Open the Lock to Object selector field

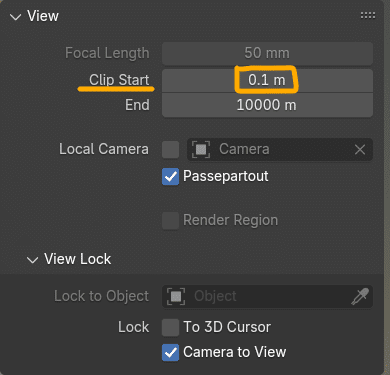click(x=267, y=296)
